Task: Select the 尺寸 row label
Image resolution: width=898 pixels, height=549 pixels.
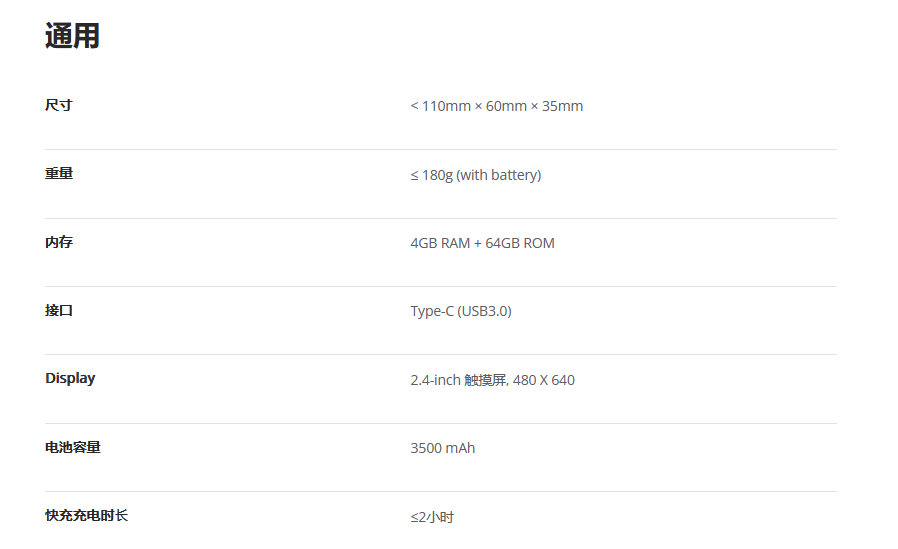Action: (x=58, y=105)
